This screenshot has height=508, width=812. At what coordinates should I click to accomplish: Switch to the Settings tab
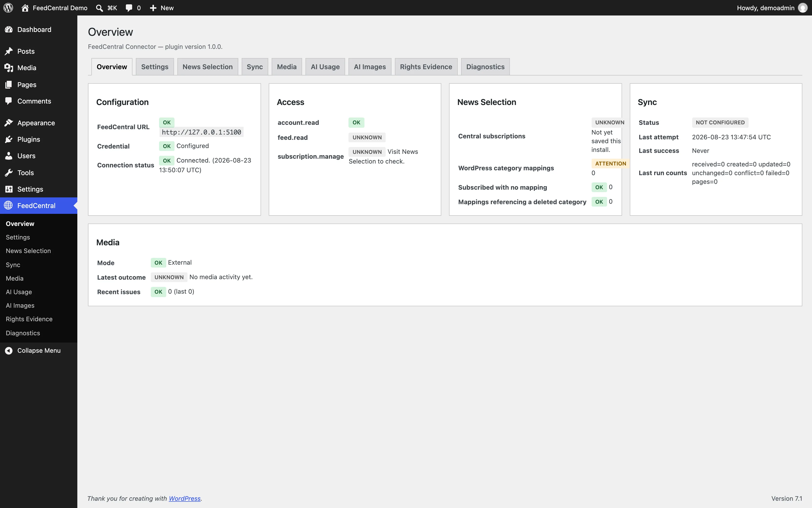tap(155, 67)
